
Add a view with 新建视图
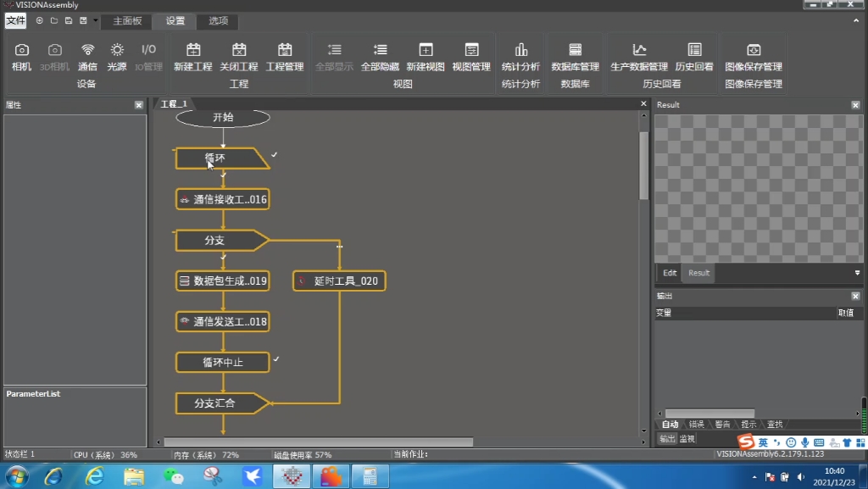pyautogui.click(x=426, y=57)
